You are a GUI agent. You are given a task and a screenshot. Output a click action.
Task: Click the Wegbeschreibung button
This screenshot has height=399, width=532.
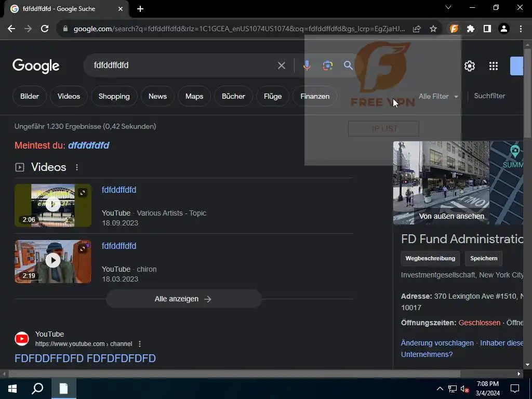(430, 259)
